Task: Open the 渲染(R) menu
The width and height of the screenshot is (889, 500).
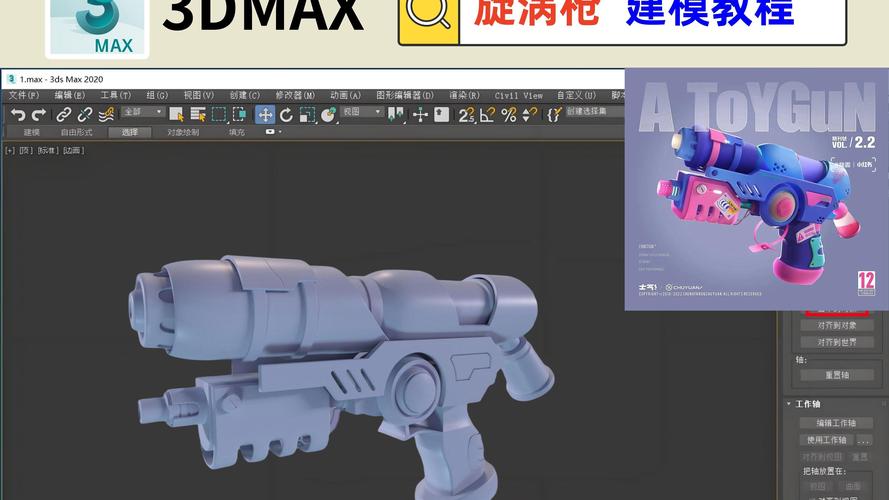Action: (464, 95)
